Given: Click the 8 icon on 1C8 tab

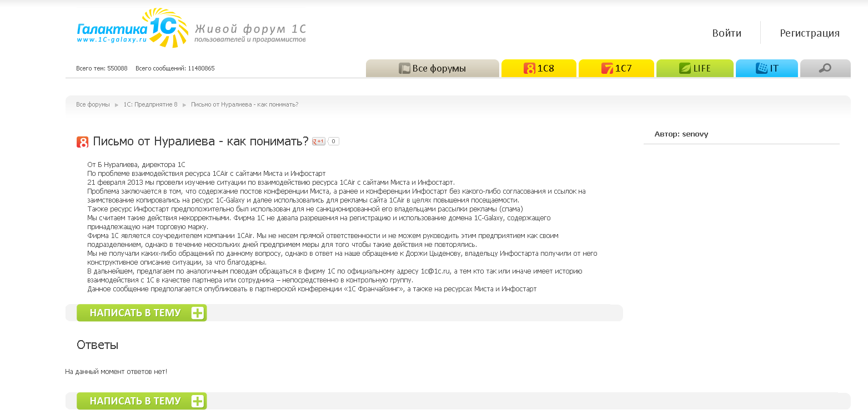Looking at the screenshot, I should (529, 69).
